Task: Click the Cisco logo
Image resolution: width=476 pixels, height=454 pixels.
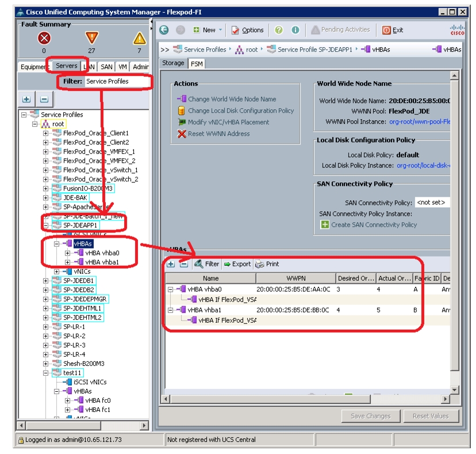Action: [457, 30]
